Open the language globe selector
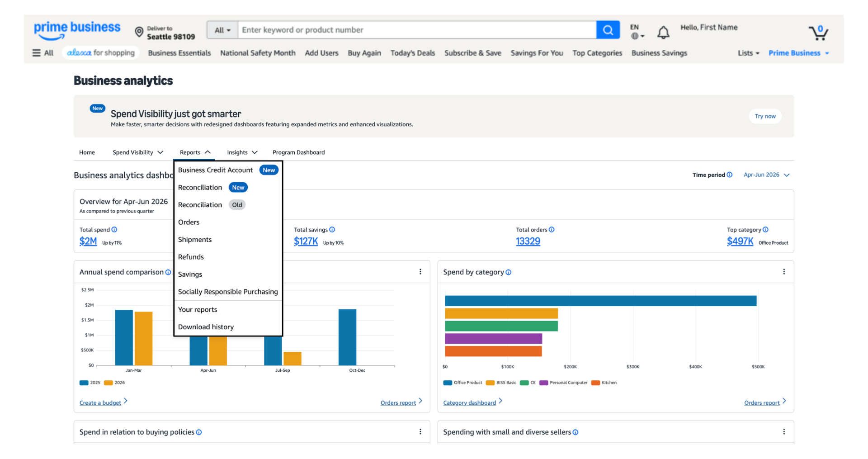868x459 pixels. coord(637,36)
